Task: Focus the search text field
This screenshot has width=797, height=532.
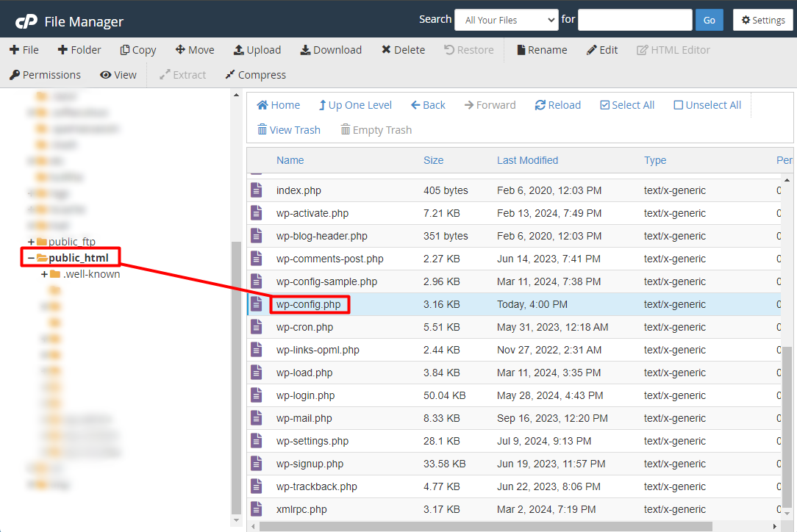Action: click(x=635, y=21)
